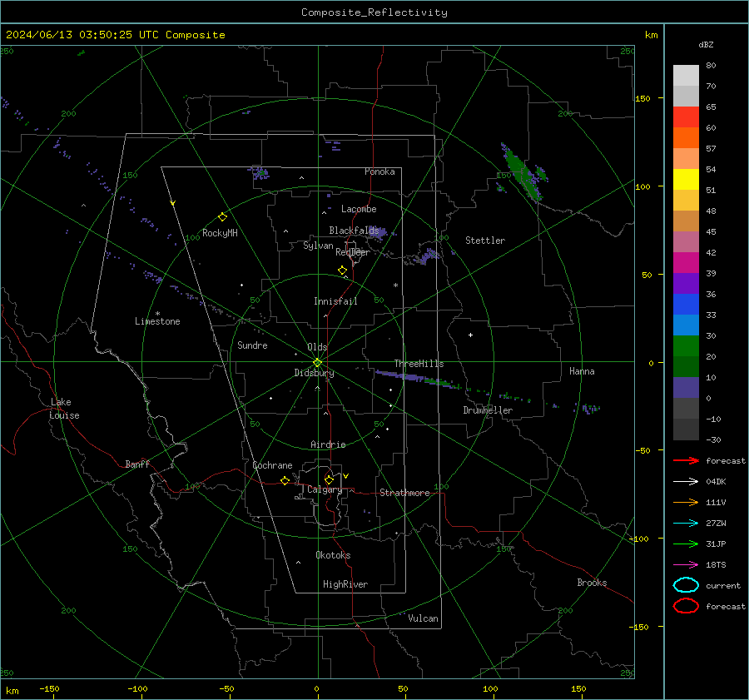Click the yellow diamond marker at Didsbury radar center
This screenshot has height=700, width=749.
tap(317, 362)
